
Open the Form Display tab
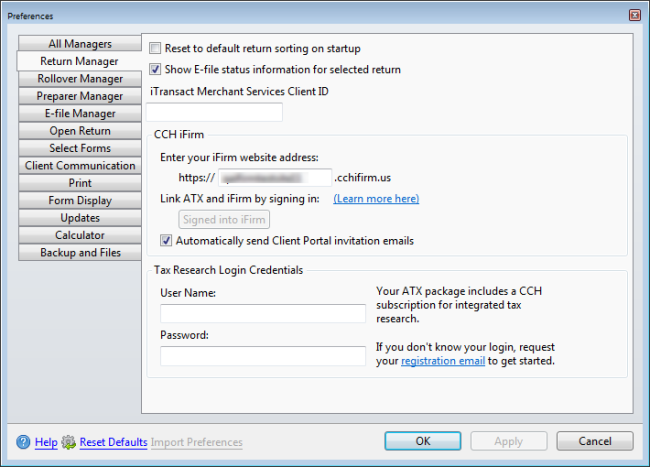80,200
